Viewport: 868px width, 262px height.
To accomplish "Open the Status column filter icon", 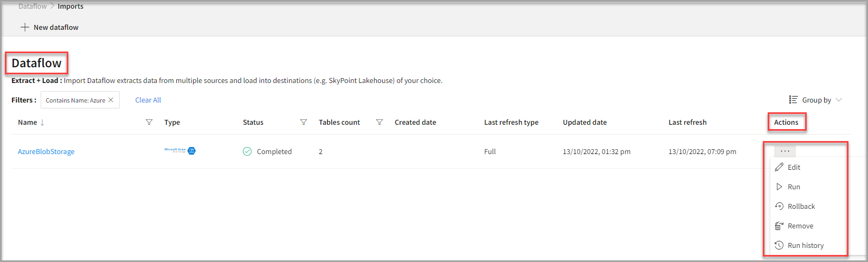I will pos(304,122).
